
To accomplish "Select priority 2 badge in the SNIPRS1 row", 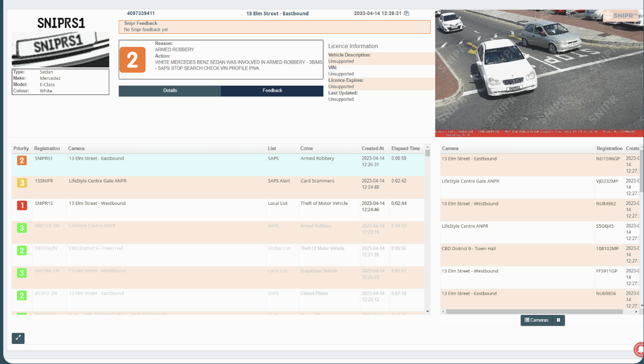I will (x=22, y=161).
